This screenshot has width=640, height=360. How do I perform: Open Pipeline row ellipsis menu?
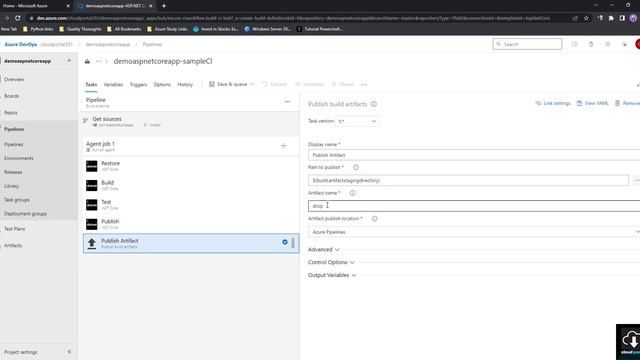[287, 102]
